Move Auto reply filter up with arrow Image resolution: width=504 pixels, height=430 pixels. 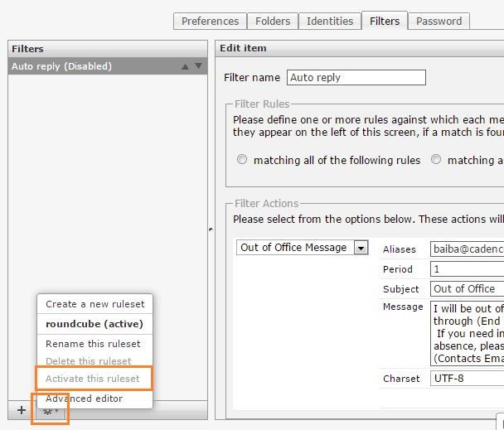point(185,66)
